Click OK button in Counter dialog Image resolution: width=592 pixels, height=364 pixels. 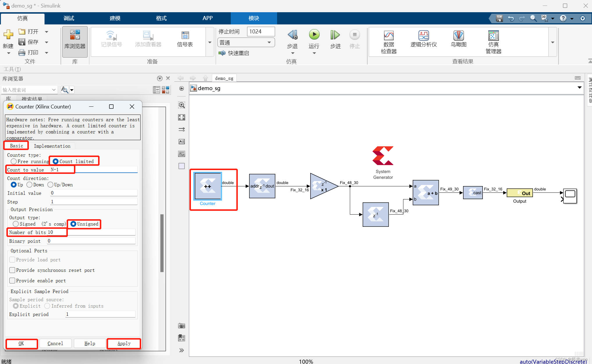click(21, 343)
